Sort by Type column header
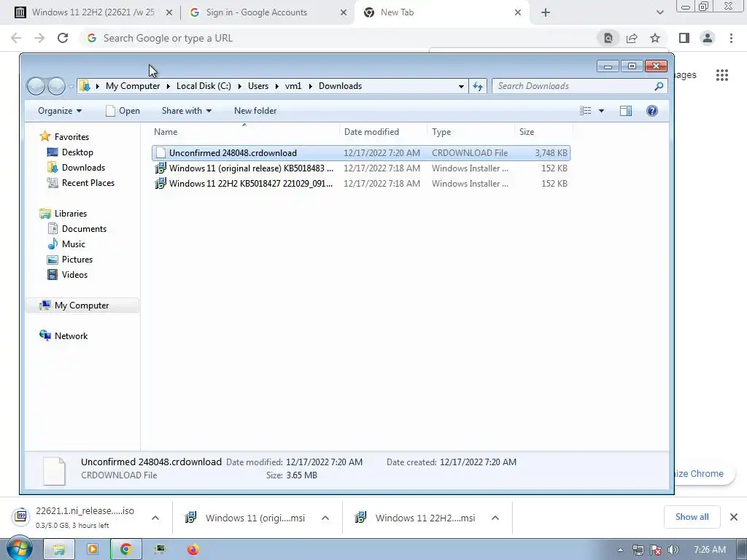Viewport: 747px width, 560px height. (x=471, y=132)
